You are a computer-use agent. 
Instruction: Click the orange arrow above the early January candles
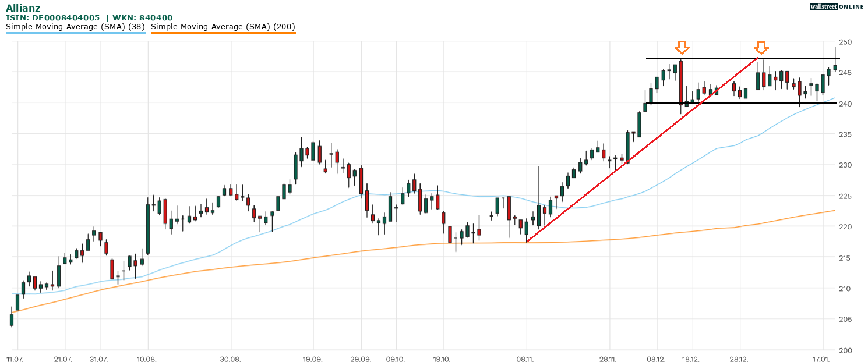click(761, 47)
